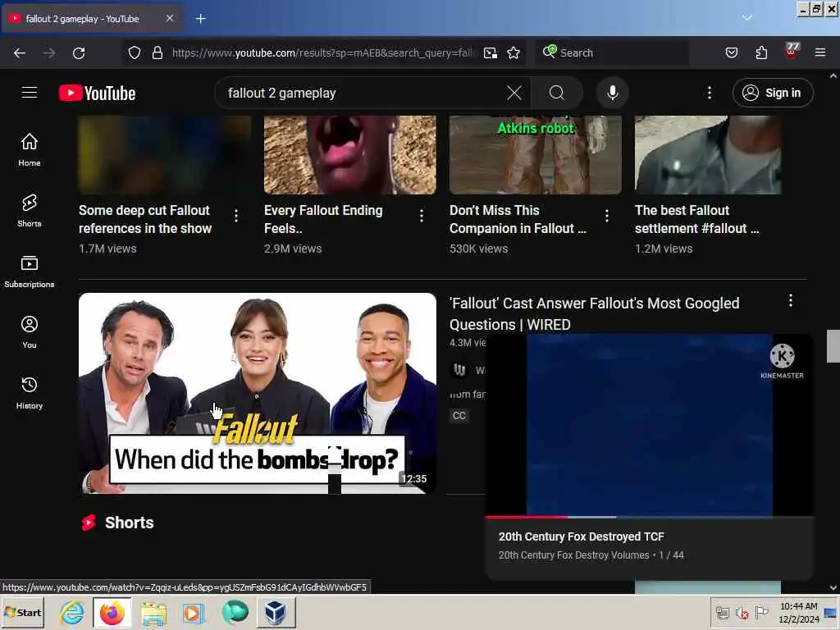Open options for 'Don't Miss This Companion' short
Image resolution: width=840 pixels, height=630 pixels.
pos(607,216)
